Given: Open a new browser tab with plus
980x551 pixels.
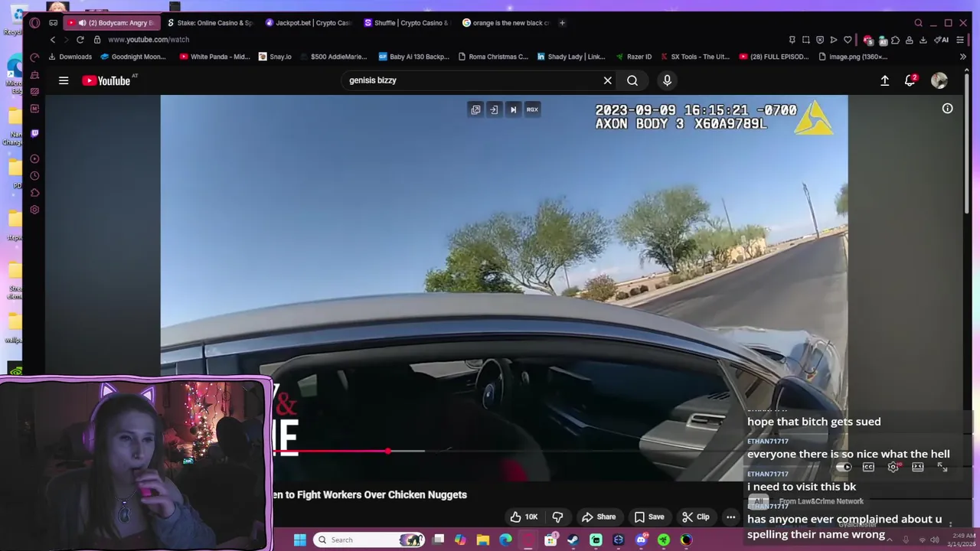Looking at the screenshot, I should coord(562,23).
